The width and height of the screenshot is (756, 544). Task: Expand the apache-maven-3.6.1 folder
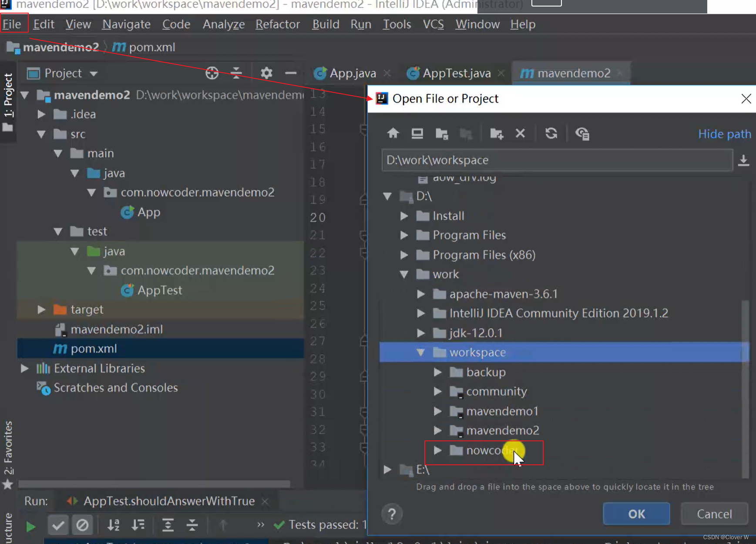coord(421,294)
